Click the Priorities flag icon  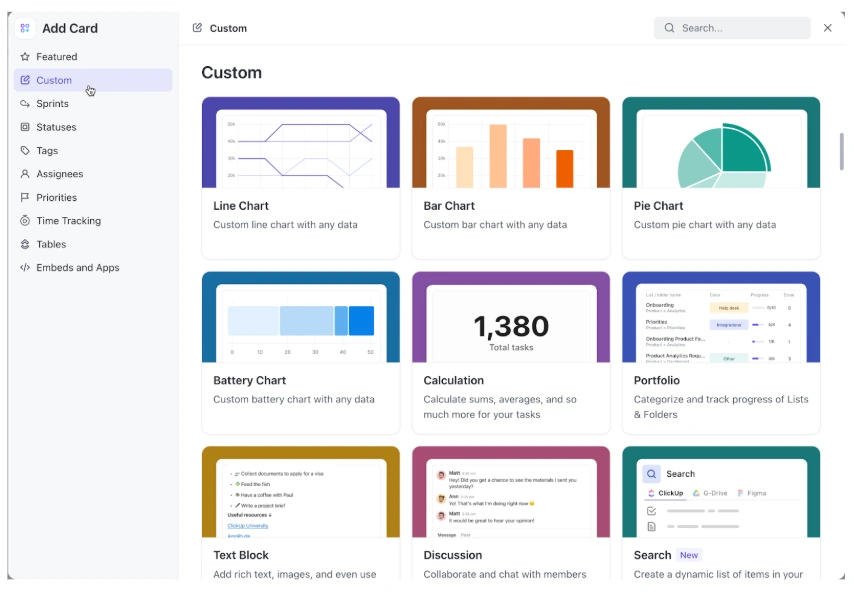pos(25,197)
